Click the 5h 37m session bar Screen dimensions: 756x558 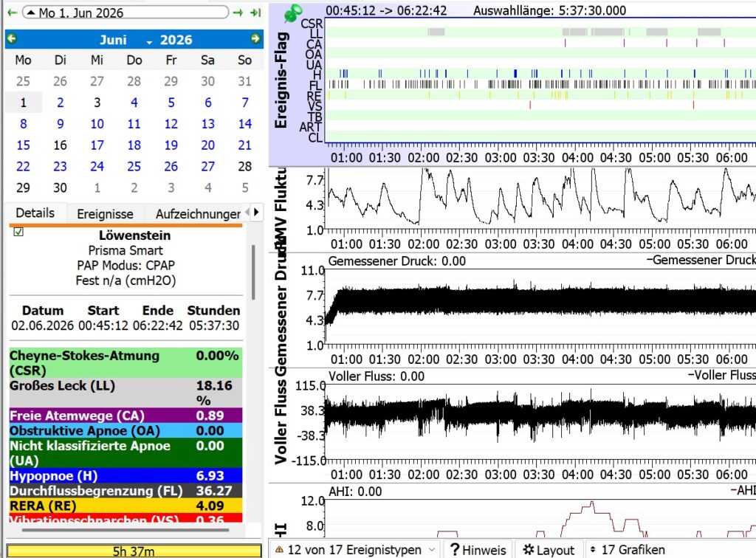tap(134, 551)
